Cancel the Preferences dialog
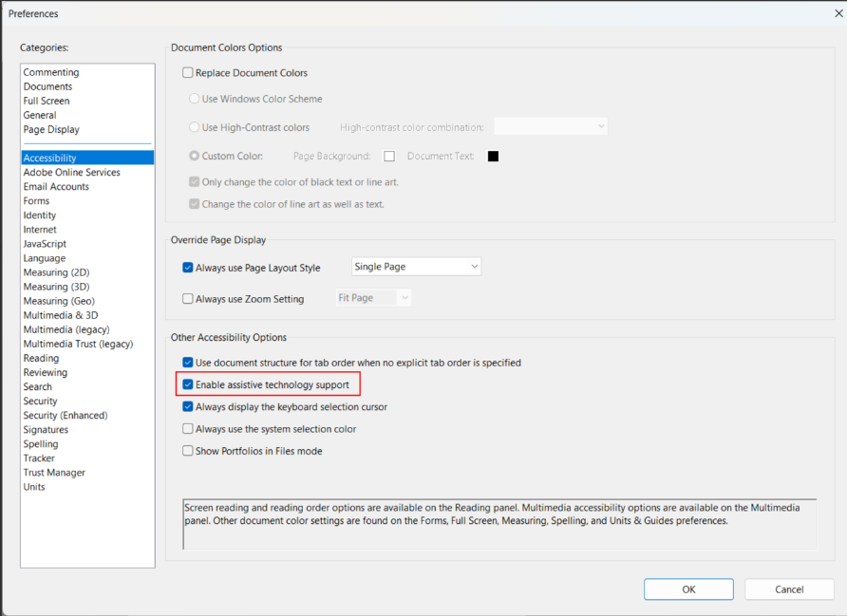Screen dimensions: 847x616 [789, 589]
